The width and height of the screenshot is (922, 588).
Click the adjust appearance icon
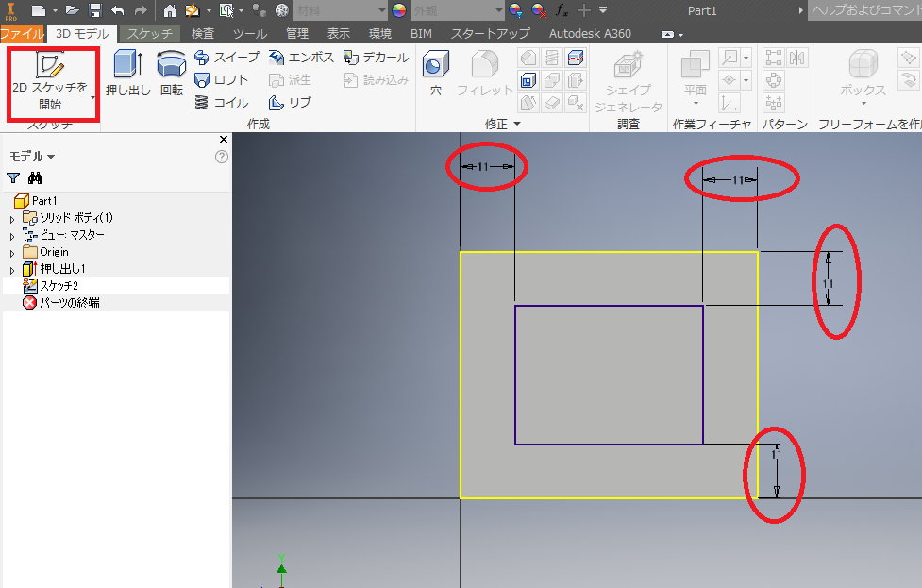point(515,10)
